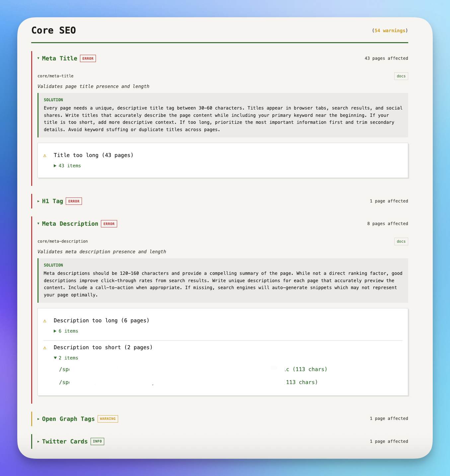Image resolution: width=450 pixels, height=476 pixels.
Task: Click the INFO badge on Twitter Cards
Action: click(x=97, y=441)
